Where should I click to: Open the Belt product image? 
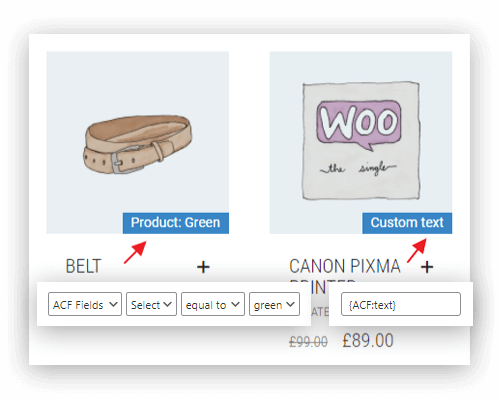point(137,142)
